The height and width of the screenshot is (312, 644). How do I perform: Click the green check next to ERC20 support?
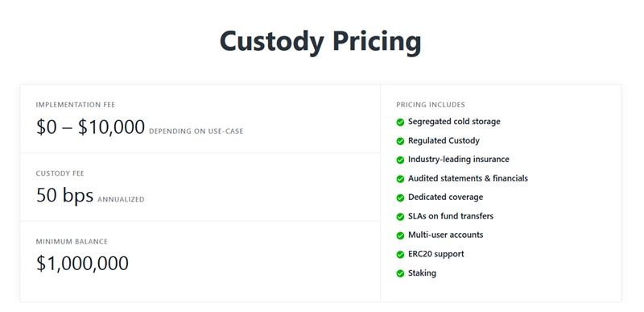pos(400,255)
